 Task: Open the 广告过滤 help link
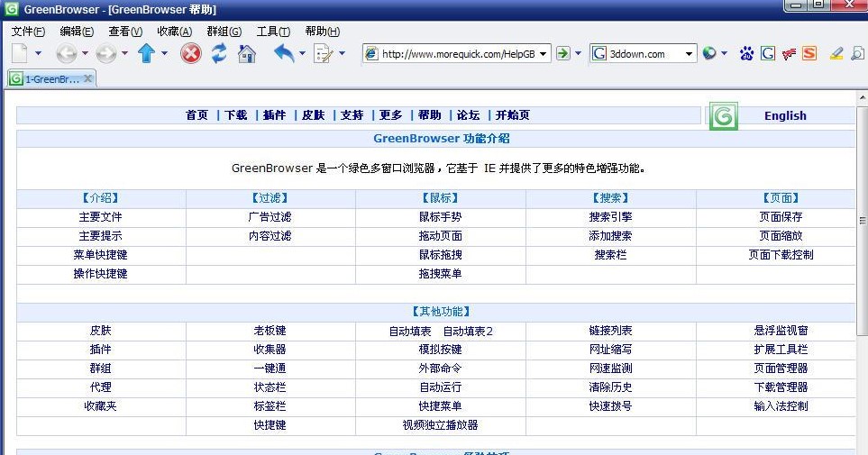pyautogui.click(x=270, y=217)
